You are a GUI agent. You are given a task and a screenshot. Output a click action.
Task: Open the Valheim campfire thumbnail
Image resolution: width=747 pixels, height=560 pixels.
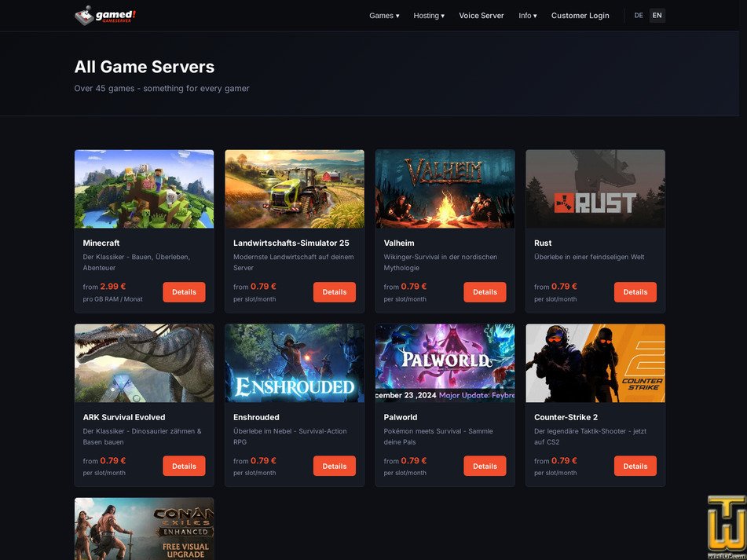pyautogui.click(x=445, y=189)
